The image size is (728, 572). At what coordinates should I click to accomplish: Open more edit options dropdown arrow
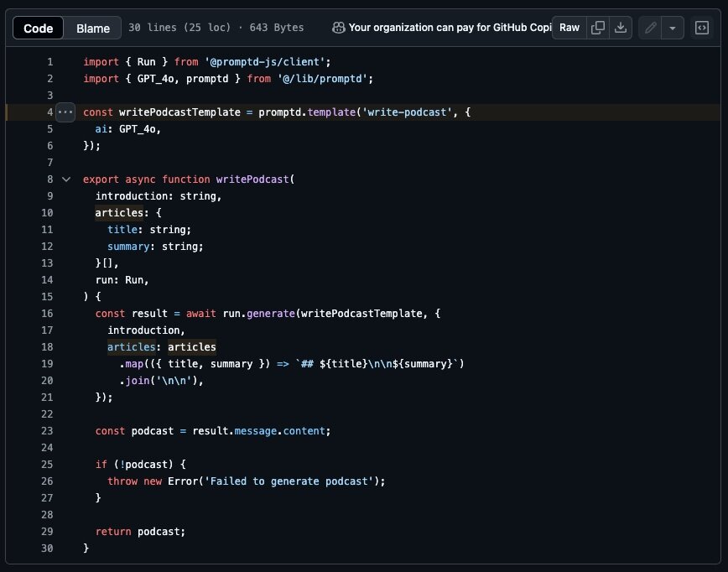click(x=673, y=28)
